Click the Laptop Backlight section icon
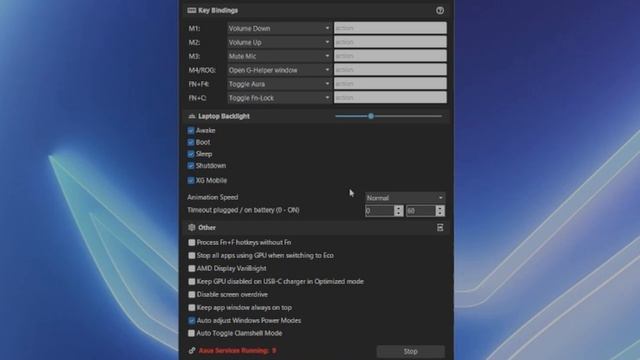Screen dimensions: 640x360 pyautogui.click(x=192, y=116)
